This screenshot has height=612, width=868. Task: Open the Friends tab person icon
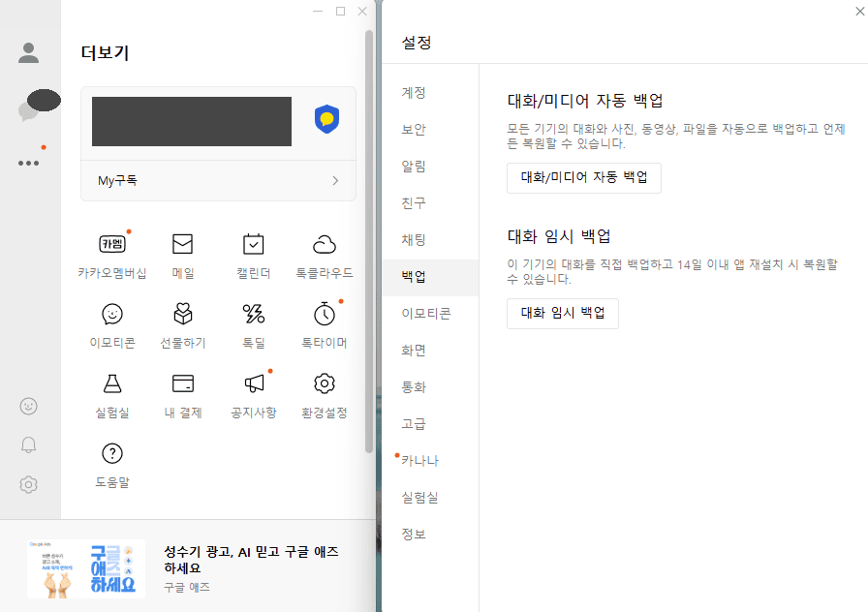28,53
